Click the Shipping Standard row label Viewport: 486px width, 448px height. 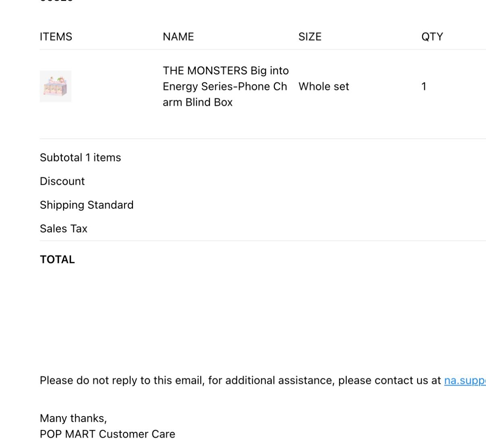pos(87,205)
